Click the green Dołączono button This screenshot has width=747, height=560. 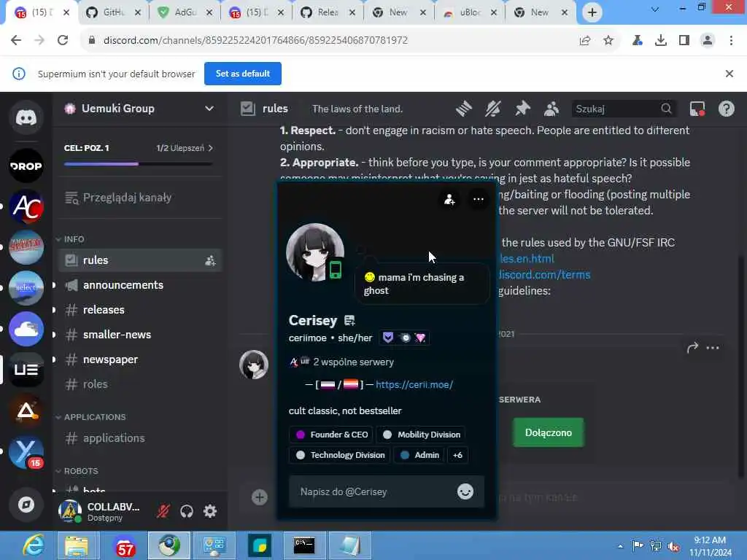pyautogui.click(x=549, y=432)
